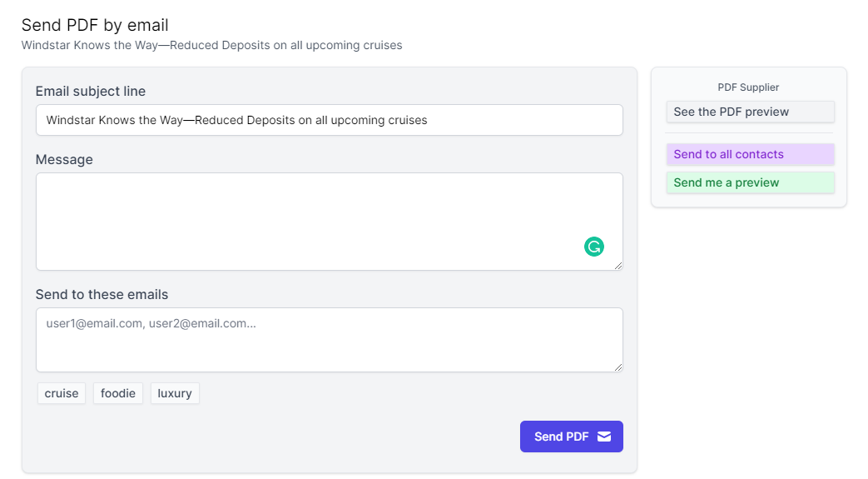The width and height of the screenshot is (868, 479).
Task: Click the PDF Supplier label
Action: coord(748,87)
